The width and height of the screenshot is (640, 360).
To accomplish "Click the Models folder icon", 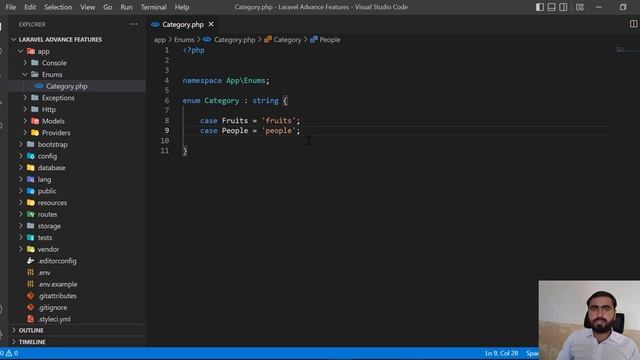I will 35,121.
